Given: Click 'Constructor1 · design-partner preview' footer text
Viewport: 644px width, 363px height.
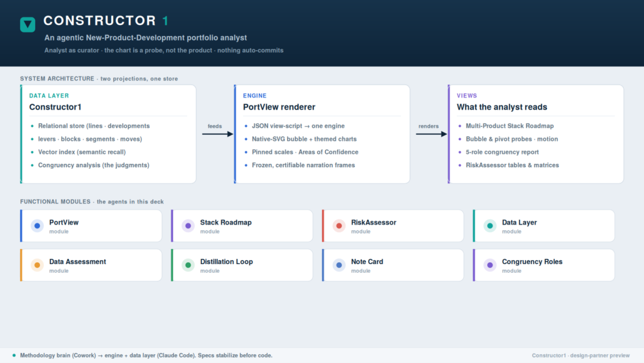Looking at the screenshot, I should 581,355.
